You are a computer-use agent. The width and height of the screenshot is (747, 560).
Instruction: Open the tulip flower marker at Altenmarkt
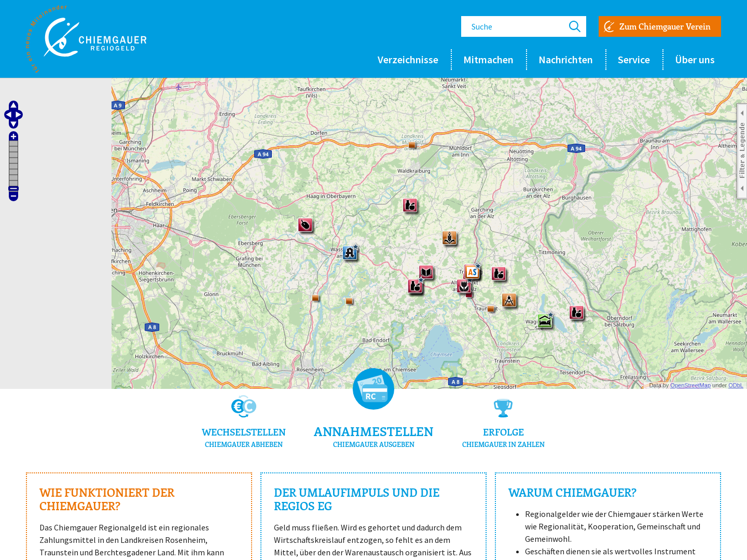coord(463,286)
